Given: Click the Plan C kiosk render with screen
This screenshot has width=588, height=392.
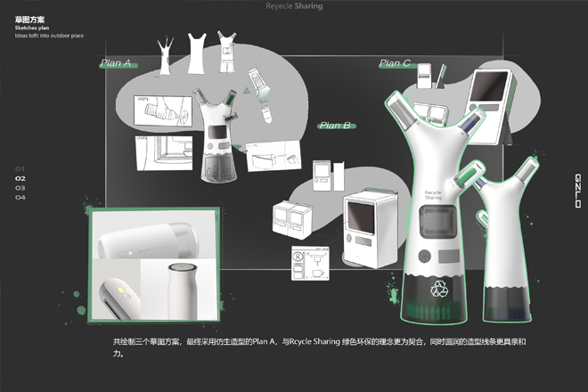Looking at the screenshot, I should (x=489, y=102).
